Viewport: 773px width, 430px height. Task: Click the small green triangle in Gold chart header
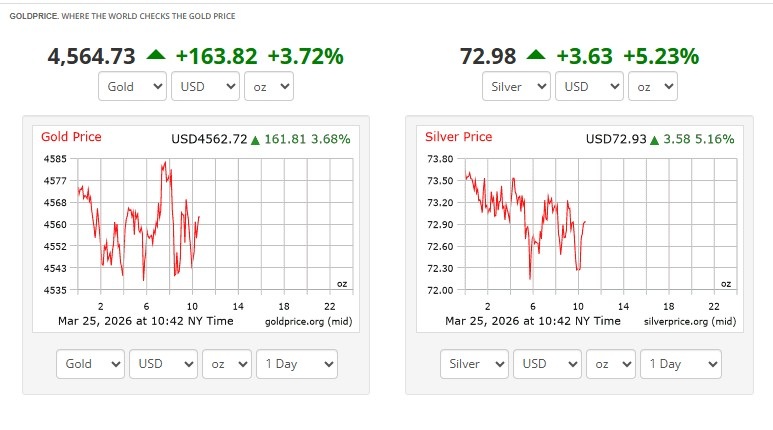(x=255, y=139)
